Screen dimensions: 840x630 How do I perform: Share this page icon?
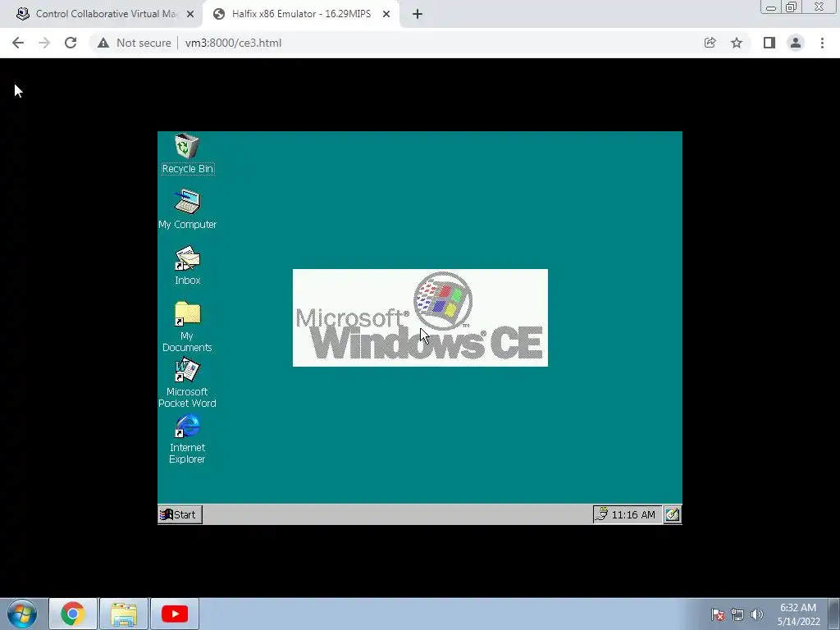coord(710,43)
